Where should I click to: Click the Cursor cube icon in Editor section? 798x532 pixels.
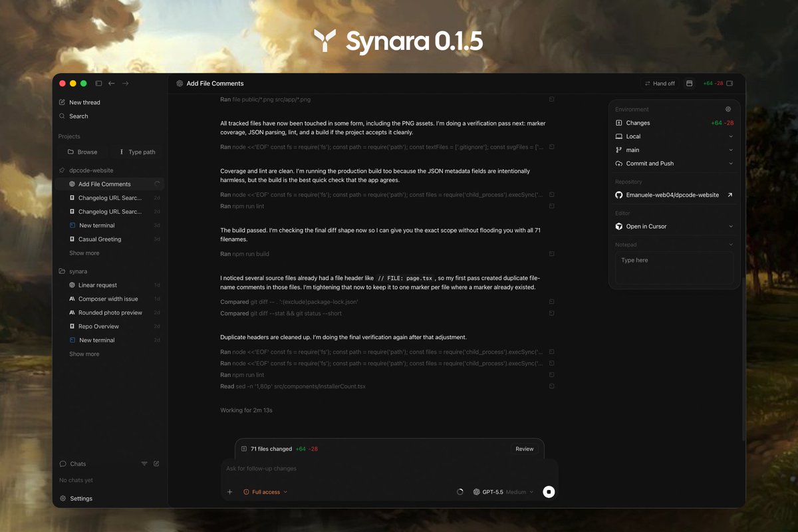(618, 227)
